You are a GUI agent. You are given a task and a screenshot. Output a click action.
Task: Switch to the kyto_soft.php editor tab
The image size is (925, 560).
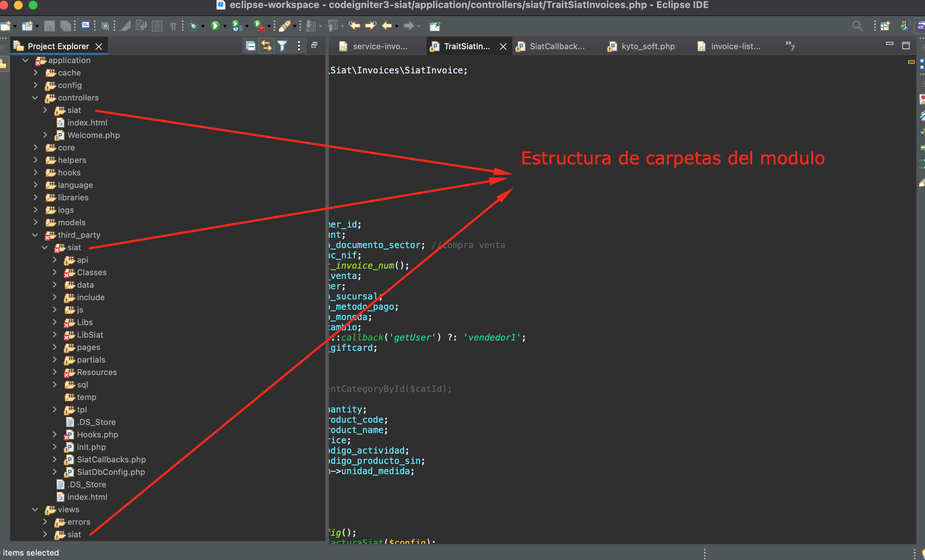[x=647, y=46]
